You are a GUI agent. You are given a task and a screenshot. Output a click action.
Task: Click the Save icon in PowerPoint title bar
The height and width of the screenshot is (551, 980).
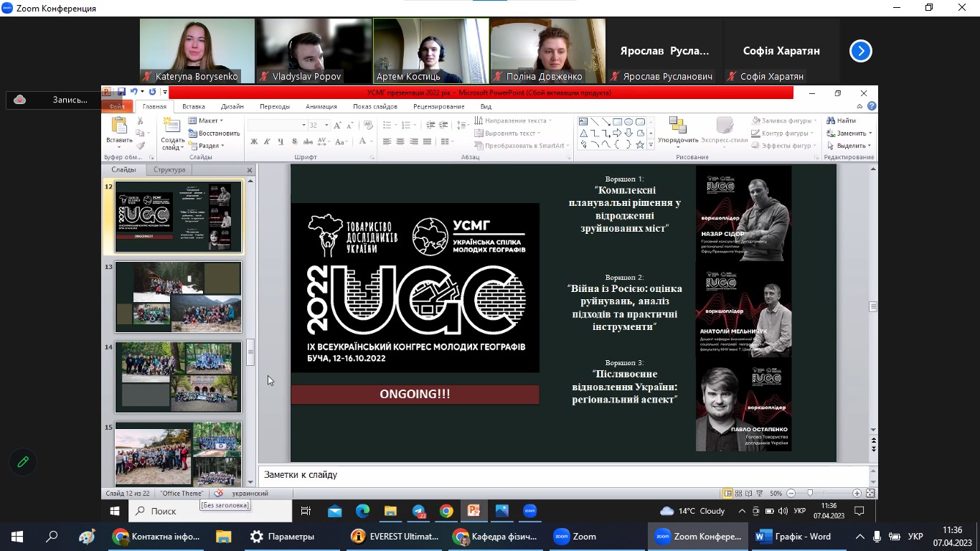pos(121,92)
